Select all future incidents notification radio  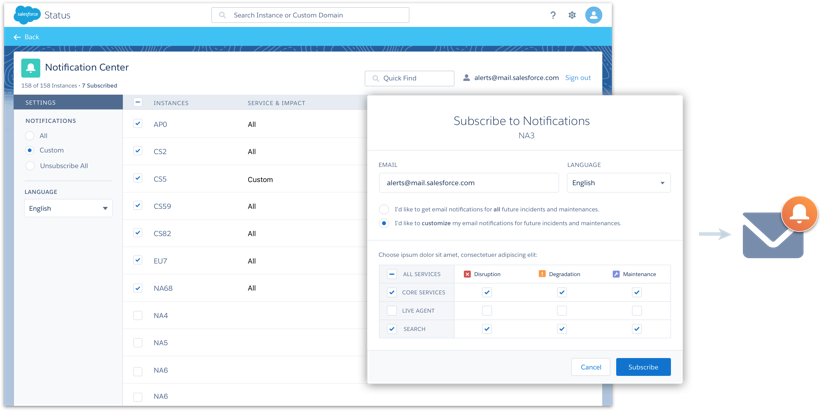384,209
